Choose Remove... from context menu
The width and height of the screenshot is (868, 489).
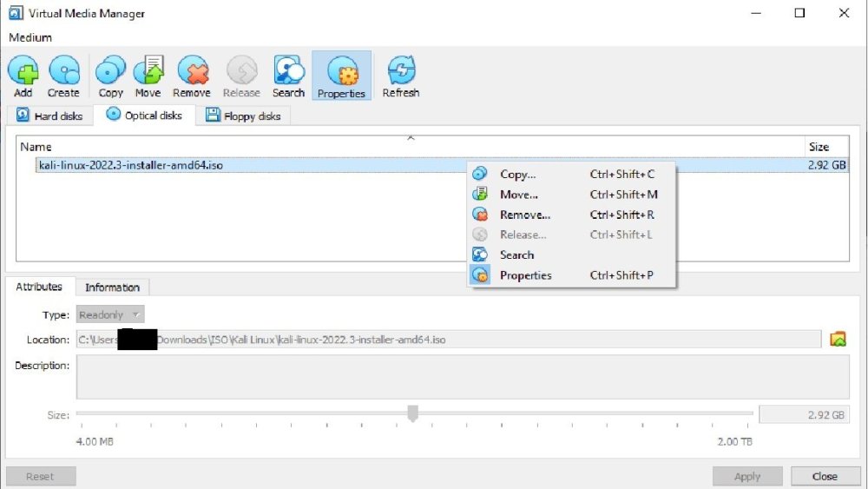(x=571, y=215)
